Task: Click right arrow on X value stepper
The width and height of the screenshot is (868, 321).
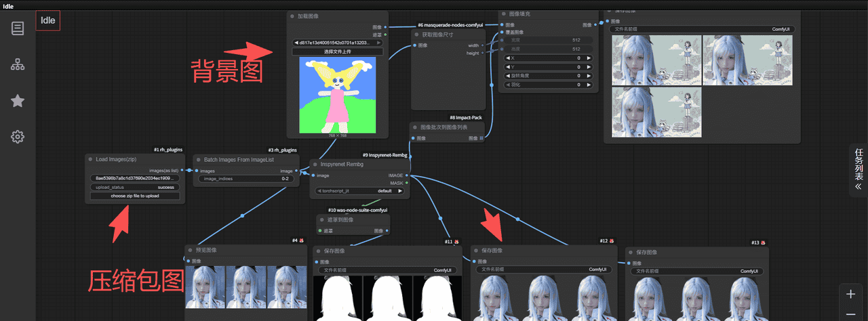Action: click(x=589, y=58)
